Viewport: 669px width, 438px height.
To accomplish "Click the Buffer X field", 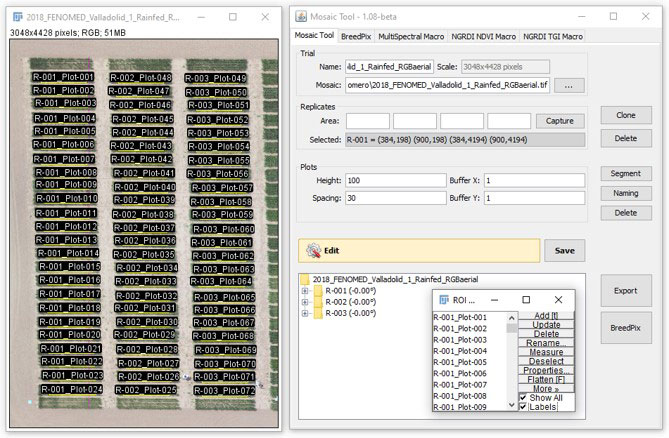I will tap(534, 180).
